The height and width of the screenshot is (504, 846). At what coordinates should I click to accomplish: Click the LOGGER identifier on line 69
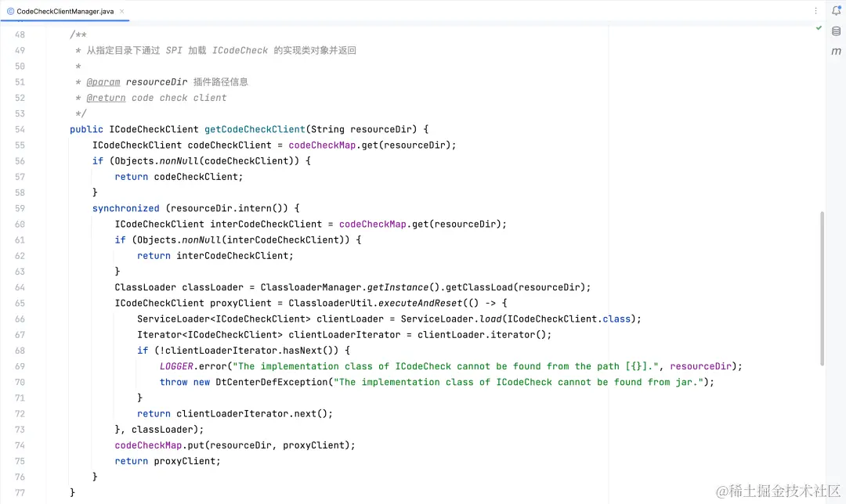pyautogui.click(x=176, y=366)
